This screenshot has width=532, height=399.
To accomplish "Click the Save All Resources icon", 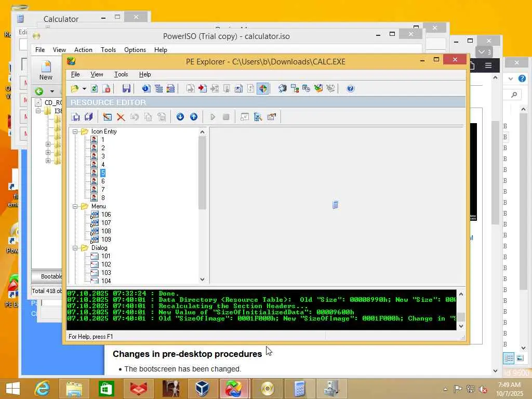I will [x=88, y=117].
